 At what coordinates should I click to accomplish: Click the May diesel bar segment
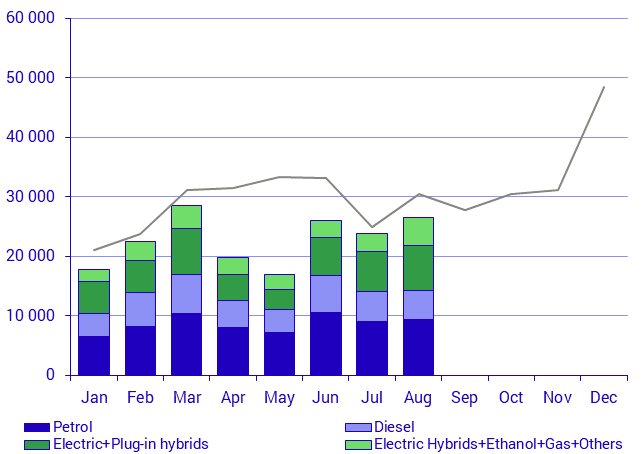[279, 321]
